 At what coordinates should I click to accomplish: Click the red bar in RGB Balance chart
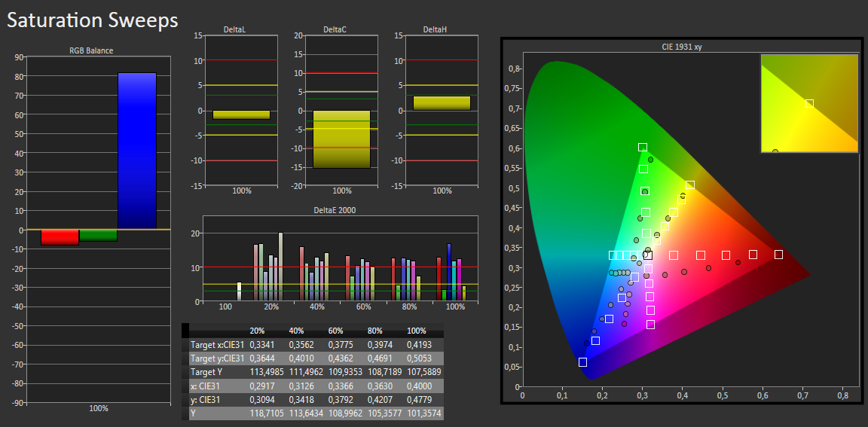click(60, 237)
